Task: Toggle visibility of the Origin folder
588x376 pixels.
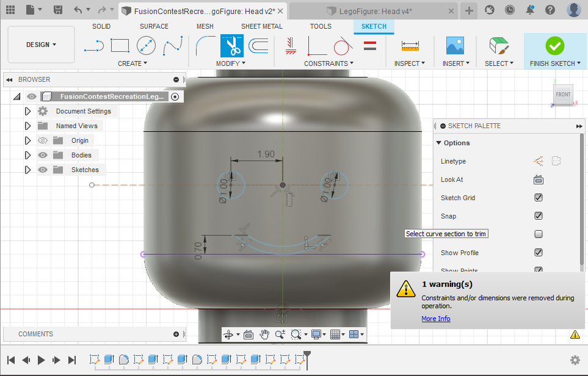Action: [x=43, y=140]
